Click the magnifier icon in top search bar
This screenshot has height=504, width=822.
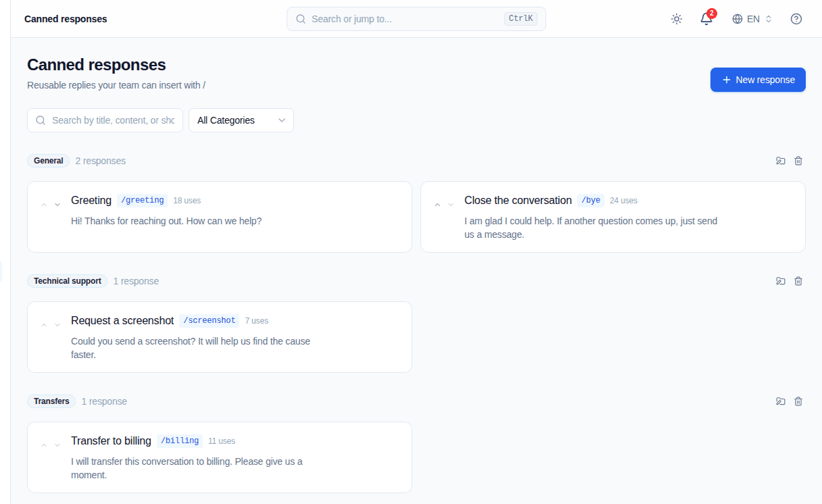coord(301,19)
